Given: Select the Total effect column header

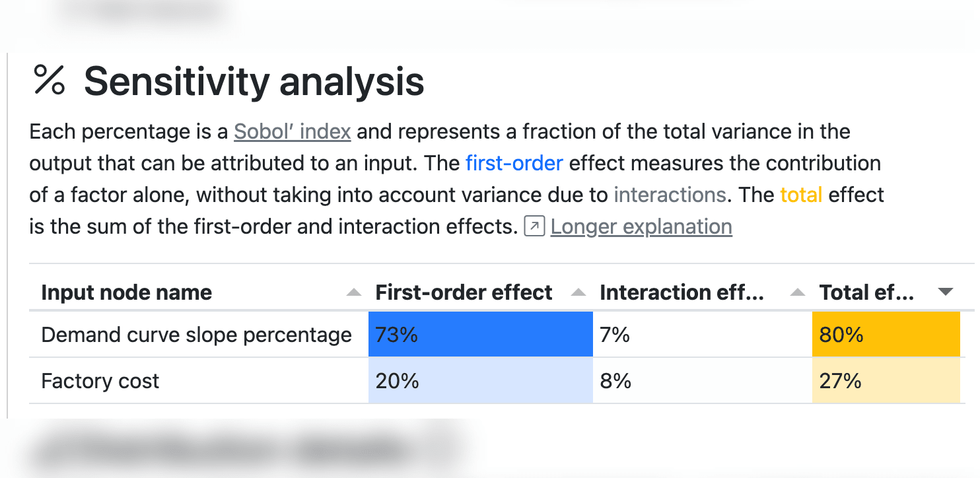Looking at the screenshot, I should 866,292.
